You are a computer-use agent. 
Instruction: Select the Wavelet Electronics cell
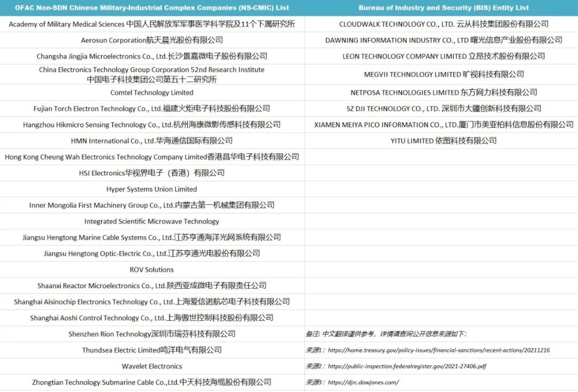point(152,366)
